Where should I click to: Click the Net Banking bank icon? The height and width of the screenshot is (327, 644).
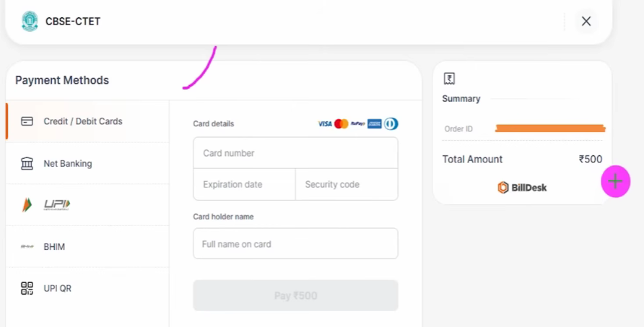click(x=27, y=164)
